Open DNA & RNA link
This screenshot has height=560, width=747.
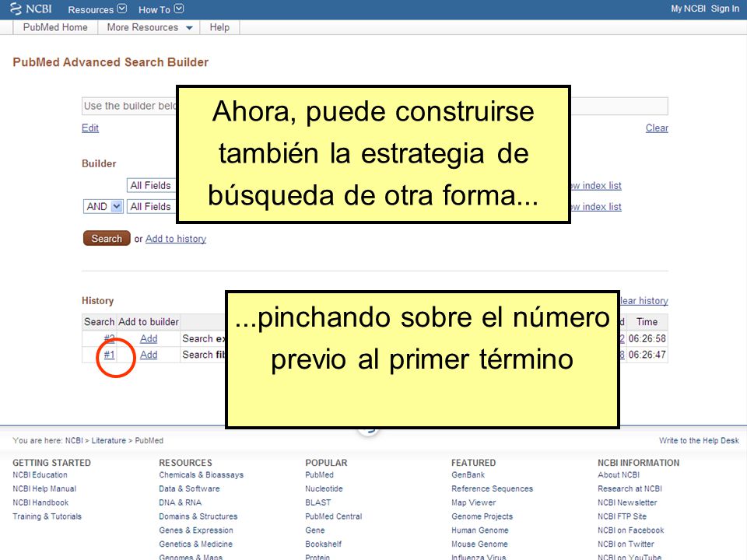180,502
